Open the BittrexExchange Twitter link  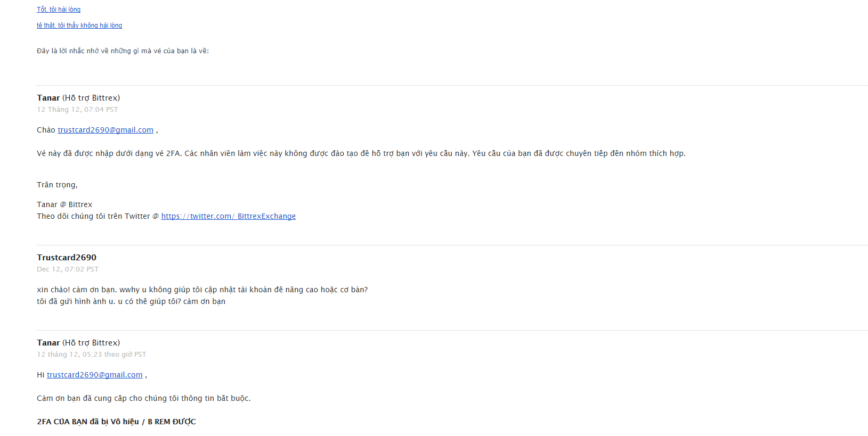coord(229,216)
